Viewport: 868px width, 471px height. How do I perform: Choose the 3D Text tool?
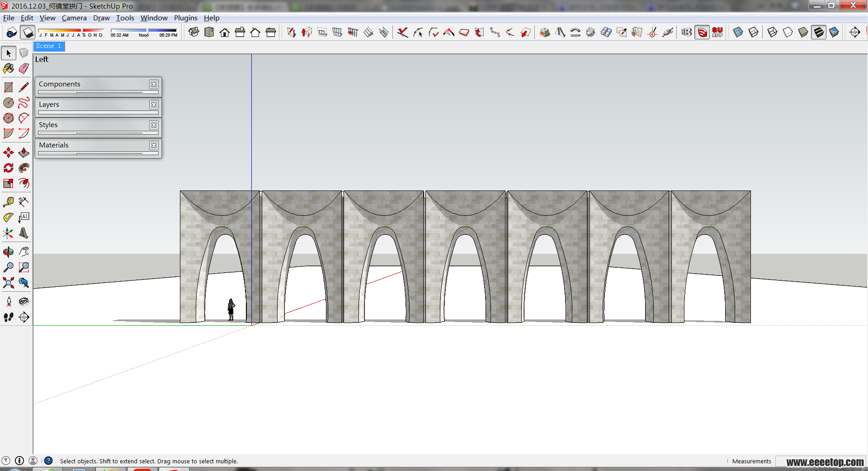[x=24, y=233]
